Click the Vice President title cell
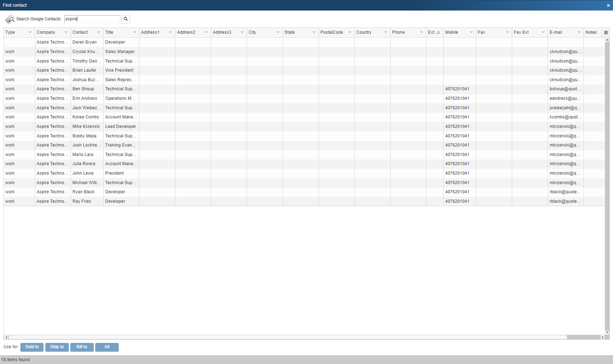Image resolution: width=613 pixels, height=364 pixels. [121, 70]
